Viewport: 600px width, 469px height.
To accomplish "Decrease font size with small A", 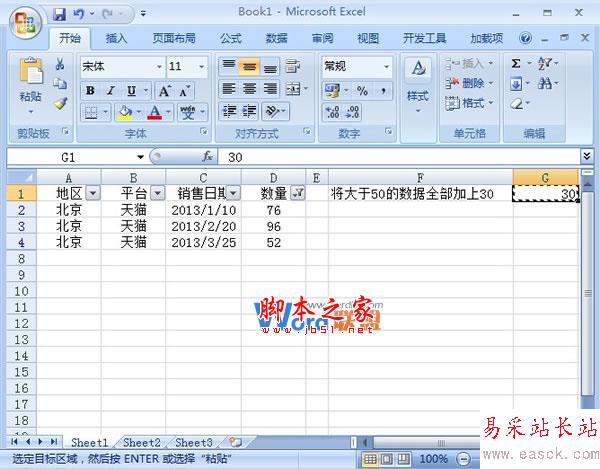I will [x=184, y=91].
